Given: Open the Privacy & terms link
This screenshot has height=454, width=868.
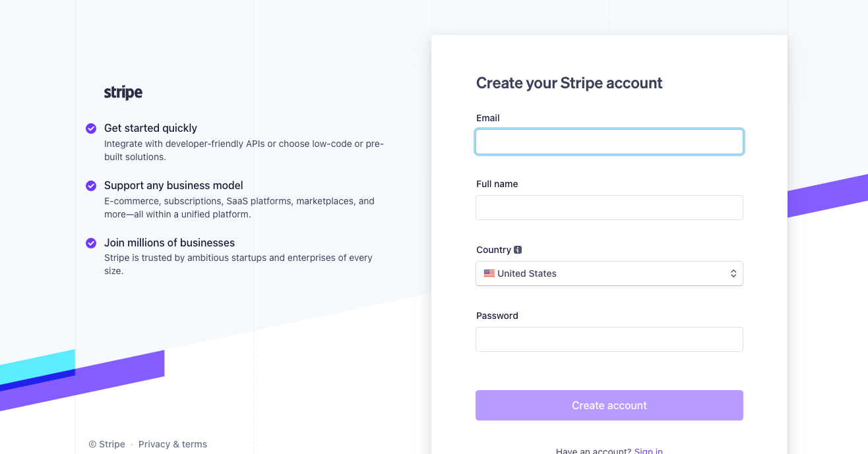Looking at the screenshot, I should click(x=173, y=444).
